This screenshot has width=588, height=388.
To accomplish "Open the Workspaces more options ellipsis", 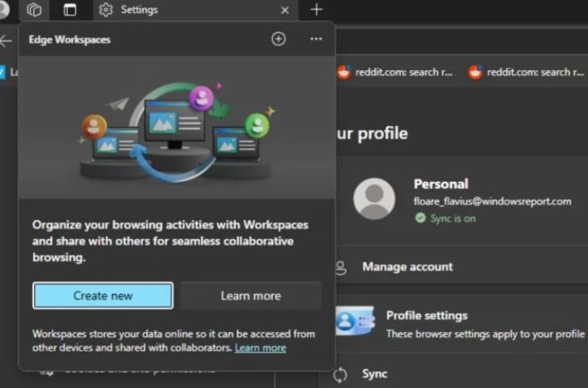I will point(316,39).
